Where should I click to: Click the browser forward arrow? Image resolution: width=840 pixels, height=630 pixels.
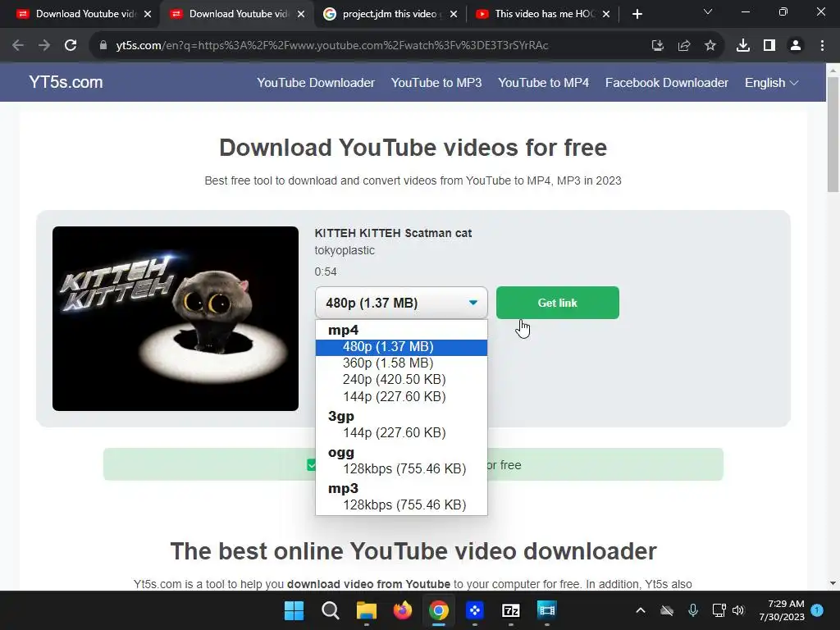[44, 46]
